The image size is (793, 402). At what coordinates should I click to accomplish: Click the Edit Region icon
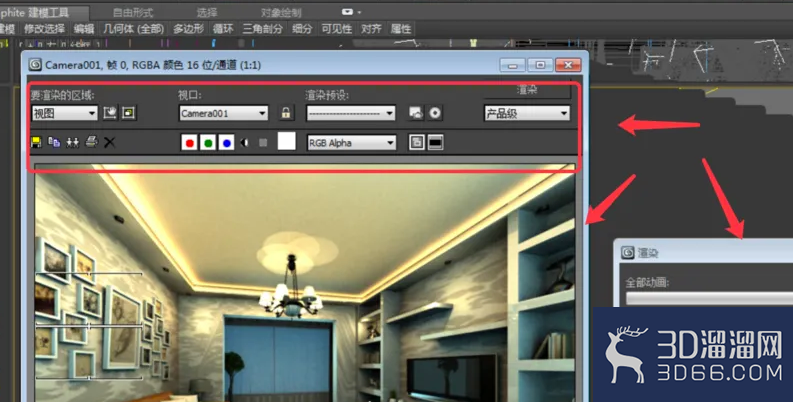click(x=110, y=113)
